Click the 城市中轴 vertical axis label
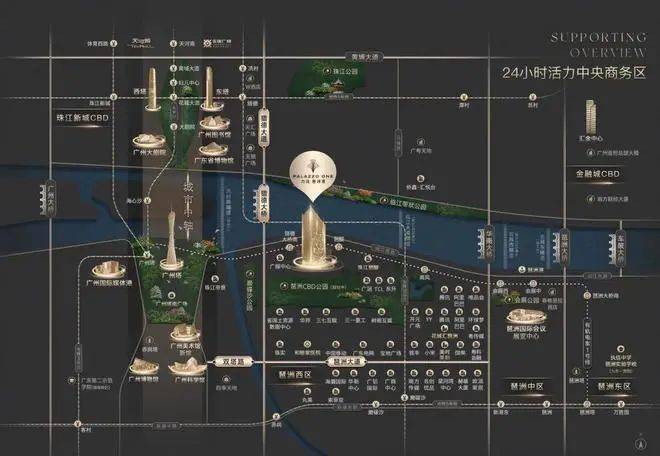Screen dimensions: 660x456 (188, 205)
